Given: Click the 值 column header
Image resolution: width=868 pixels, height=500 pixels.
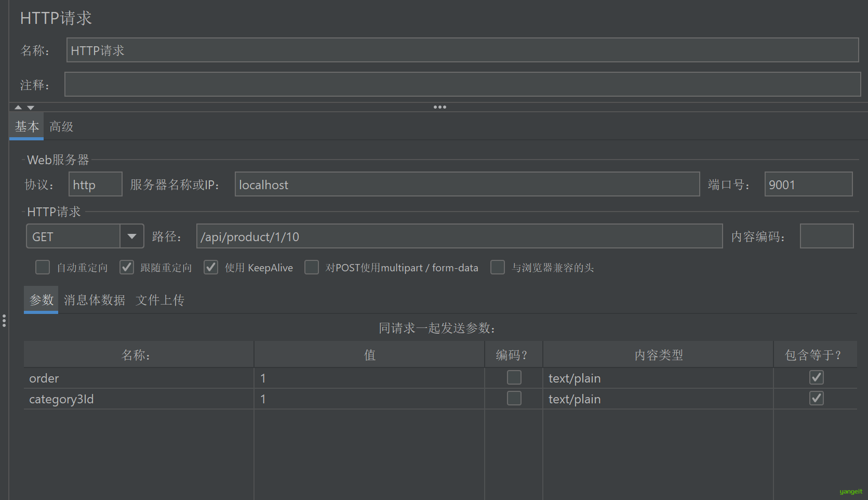Looking at the screenshot, I should [x=369, y=354].
